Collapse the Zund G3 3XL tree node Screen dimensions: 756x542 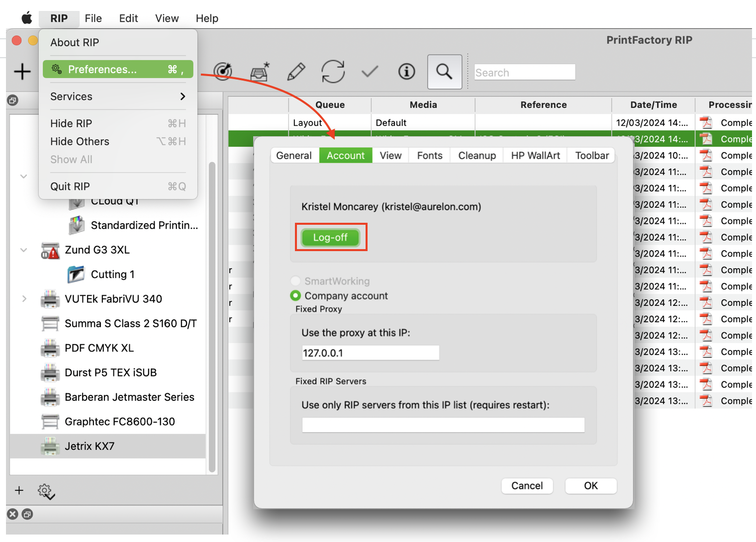click(x=23, y=250)
